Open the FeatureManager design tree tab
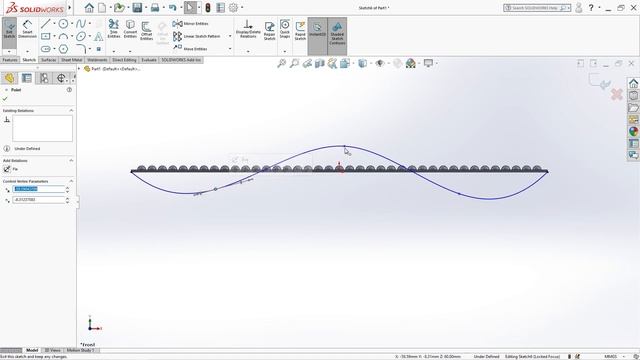 pos(9,78)
